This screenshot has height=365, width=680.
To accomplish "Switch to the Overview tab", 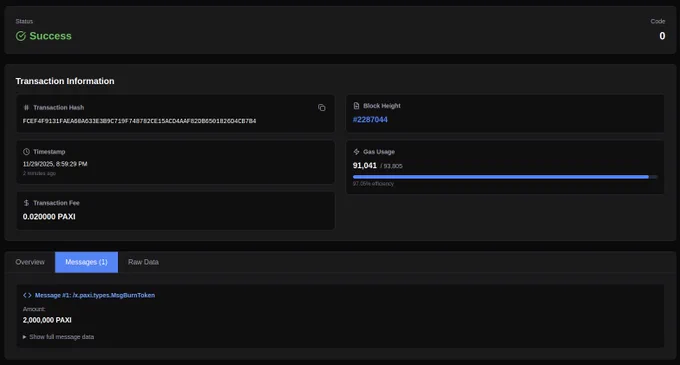I will [30, 262].
